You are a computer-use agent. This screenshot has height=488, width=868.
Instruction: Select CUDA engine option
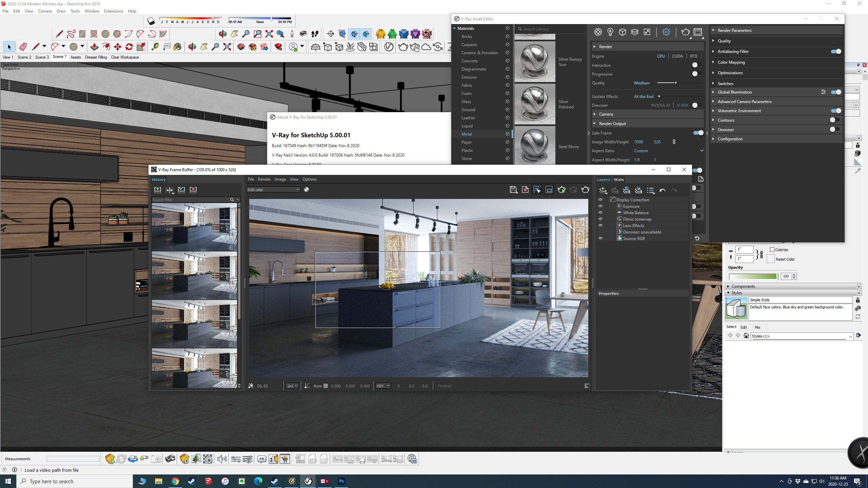click(x=677, y=56)
